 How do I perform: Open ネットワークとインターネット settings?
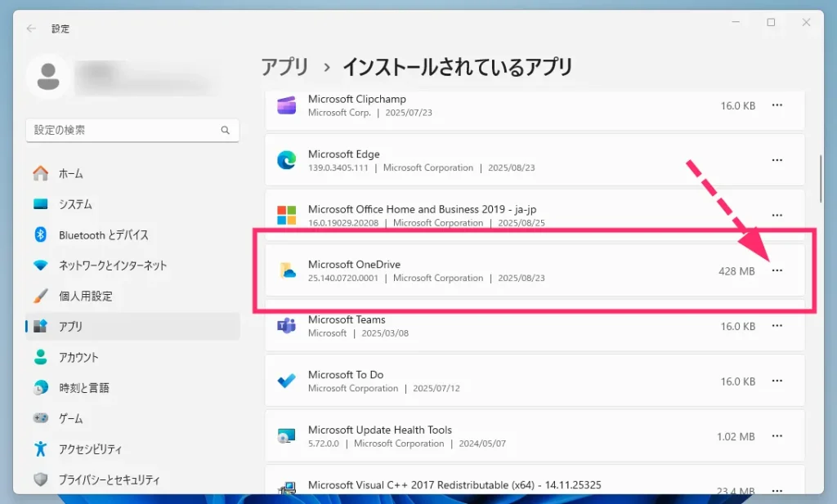tap(132, 265)
